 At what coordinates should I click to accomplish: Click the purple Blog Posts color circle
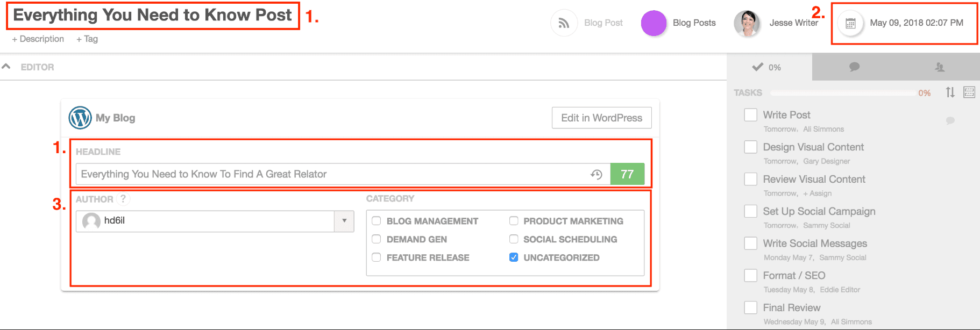coord(654,23)
